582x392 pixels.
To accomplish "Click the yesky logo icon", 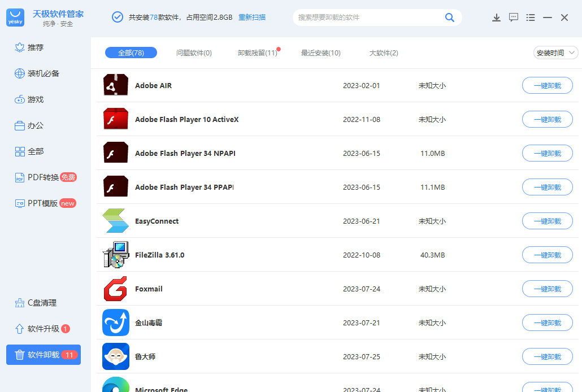I will pos(15,18).
